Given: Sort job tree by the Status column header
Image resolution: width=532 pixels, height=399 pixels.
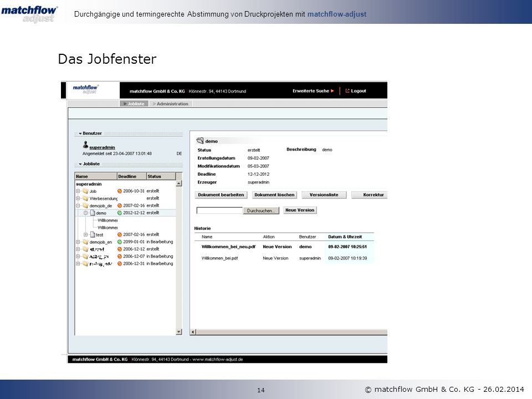Looking at the screenshot, I should 161,176.
